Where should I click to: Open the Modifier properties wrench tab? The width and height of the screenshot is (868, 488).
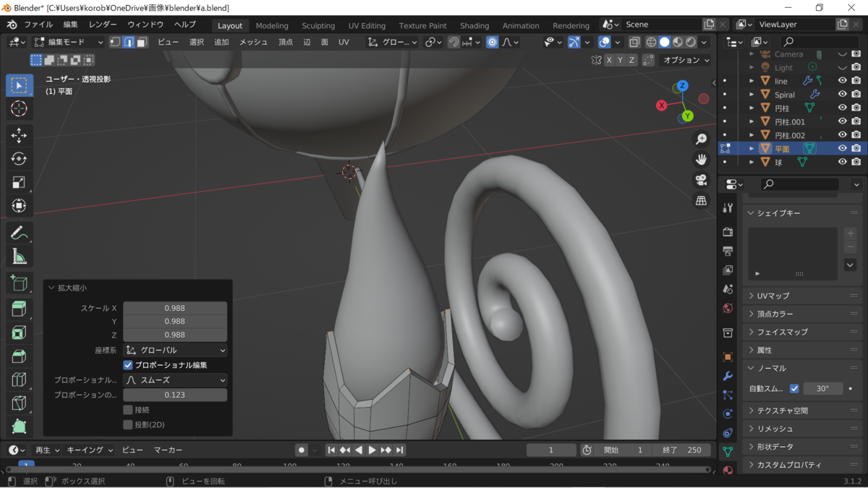coord(728,376)
